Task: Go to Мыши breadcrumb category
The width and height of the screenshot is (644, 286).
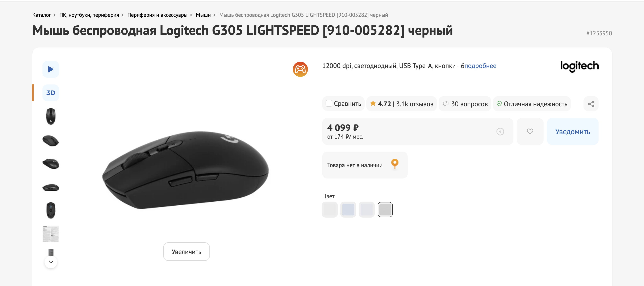Action: click(x=203, y=15)
